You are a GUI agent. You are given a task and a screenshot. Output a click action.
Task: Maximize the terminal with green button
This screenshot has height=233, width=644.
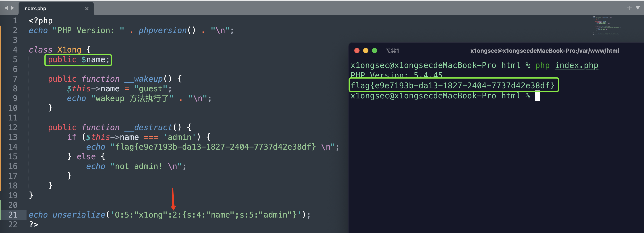[x=375, y=51]
